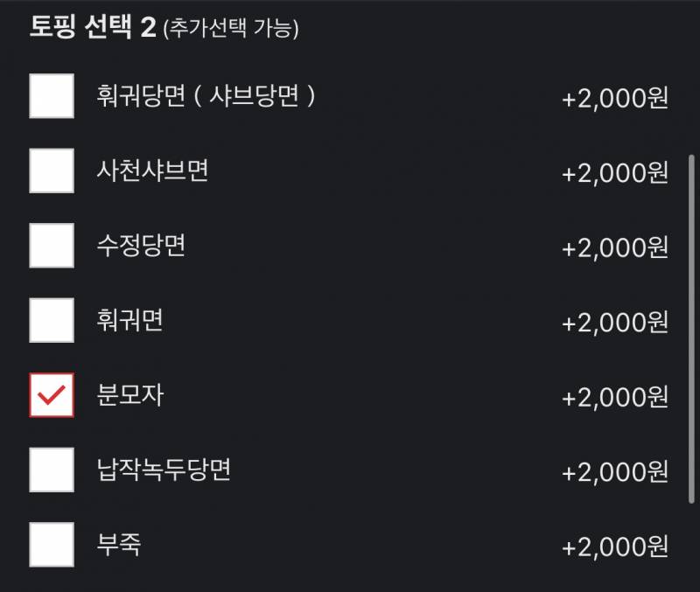Image resolution: width=700 pixels, height=592 pixels.
Task: Check the 납작녹두당면 checkbox
Action: point(51,469)
